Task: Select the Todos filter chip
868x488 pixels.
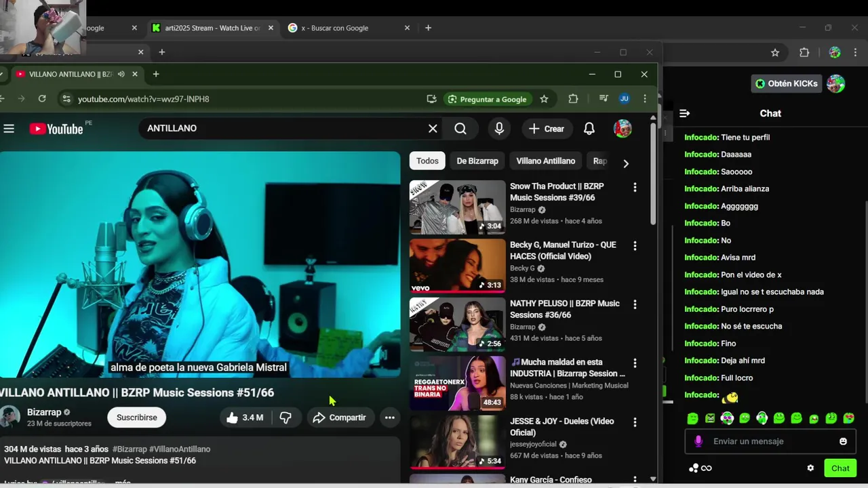Action: [427, 161]
